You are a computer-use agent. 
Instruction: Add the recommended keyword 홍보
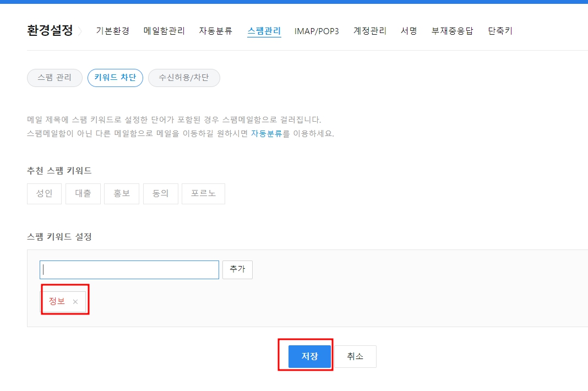122,193
